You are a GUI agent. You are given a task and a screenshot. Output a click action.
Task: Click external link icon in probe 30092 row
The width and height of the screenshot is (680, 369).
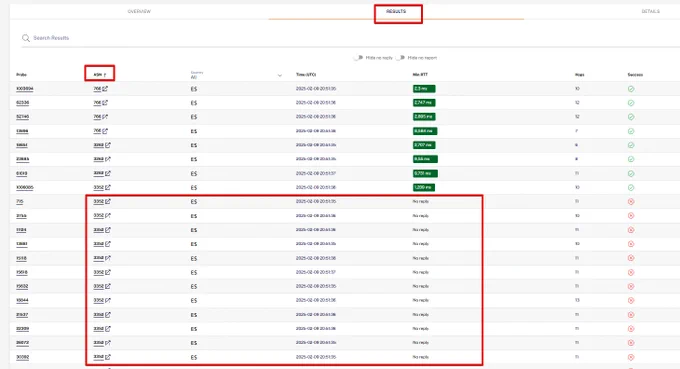[x=108, y=357]
